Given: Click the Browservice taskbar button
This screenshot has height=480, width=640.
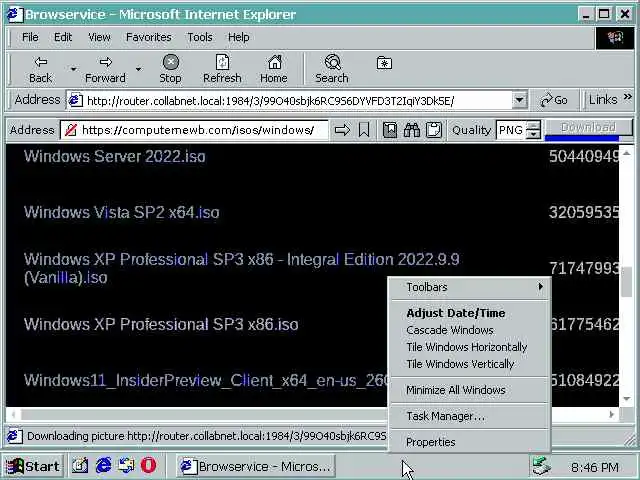Looking at the screenshot, I should (x=256, y=466).
